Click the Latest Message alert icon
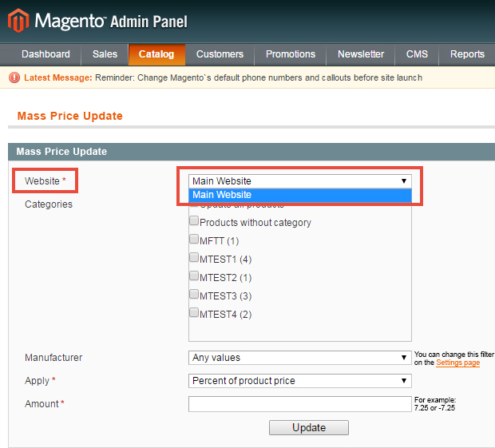Image resolution: width=495 pixels, height=448 pixels. (x=14, y=77)
